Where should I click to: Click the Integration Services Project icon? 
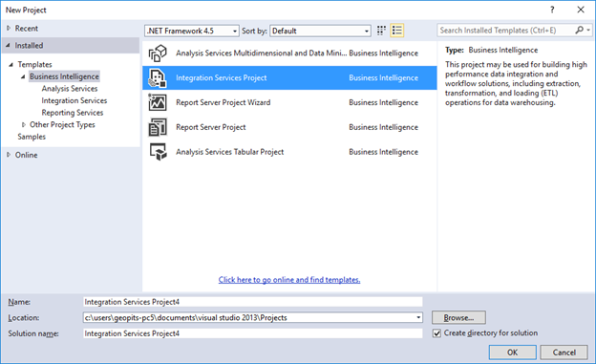point(158,78)
